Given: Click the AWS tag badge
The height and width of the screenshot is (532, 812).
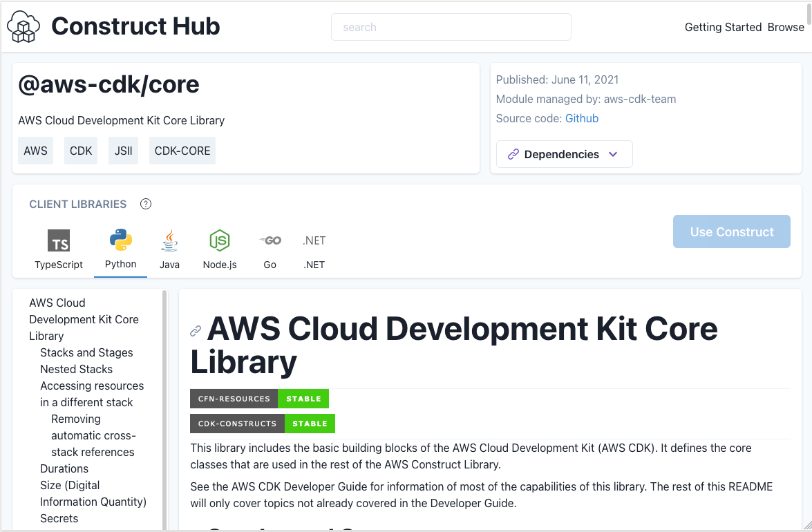Looking at the screenshot, I should coord(35,150).
